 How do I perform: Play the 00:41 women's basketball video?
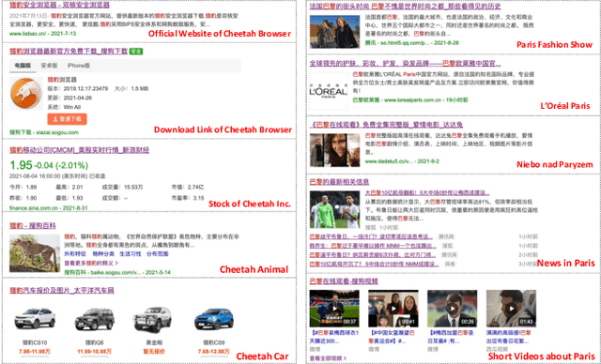[x=393, y=308]
